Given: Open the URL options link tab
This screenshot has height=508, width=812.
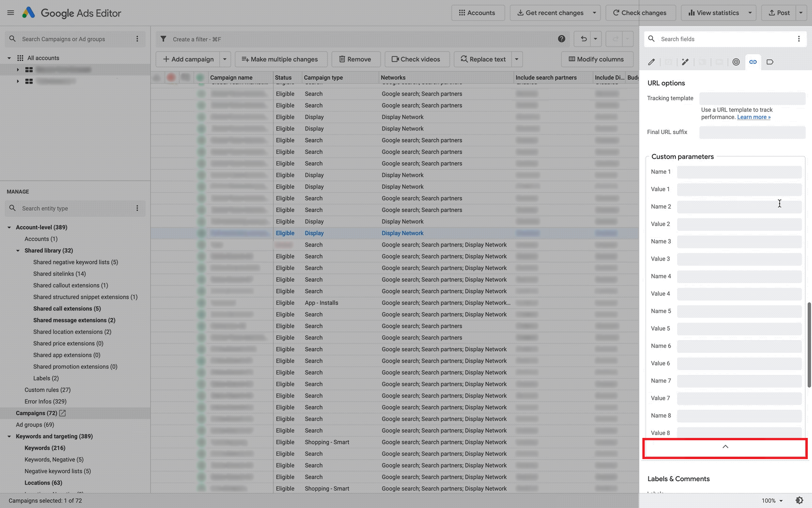Looking at the screenshot, I should (x=753, y=62).
